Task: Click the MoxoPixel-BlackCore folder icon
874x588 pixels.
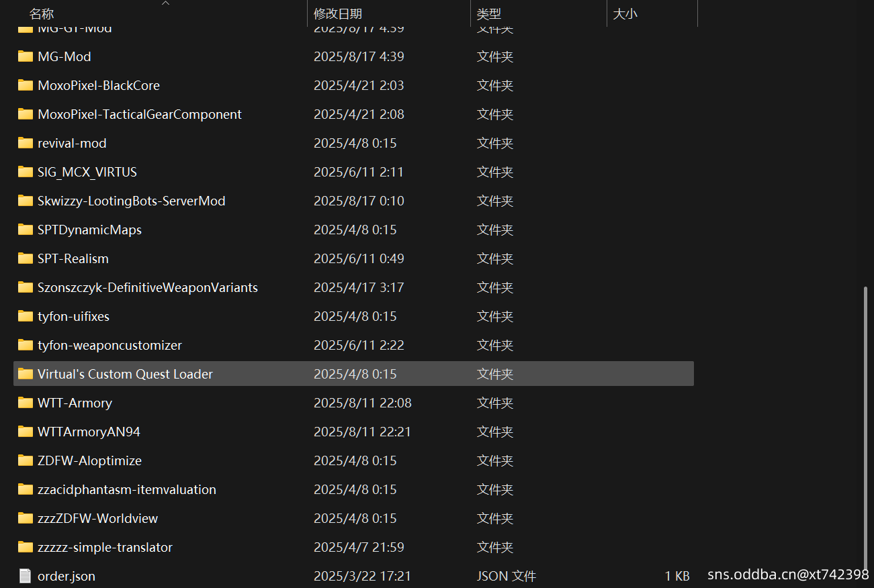Action: [x=26, y=85]
